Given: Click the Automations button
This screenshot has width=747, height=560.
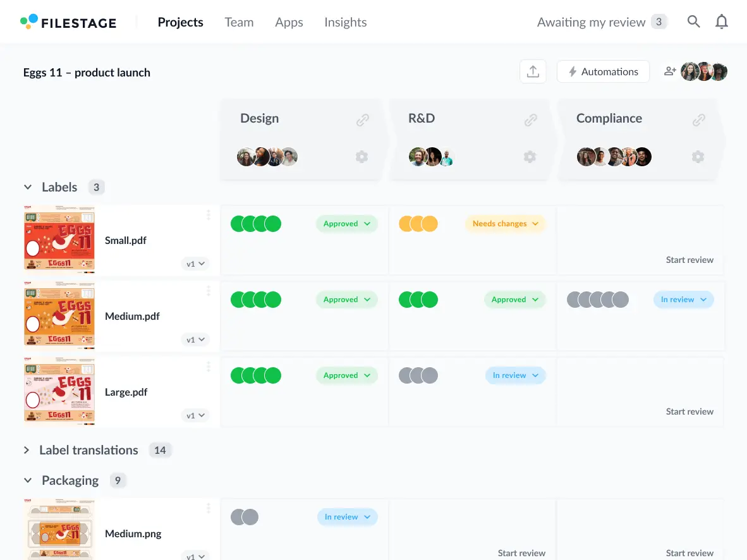Looking at the screenshot, I should pos(602,72).
